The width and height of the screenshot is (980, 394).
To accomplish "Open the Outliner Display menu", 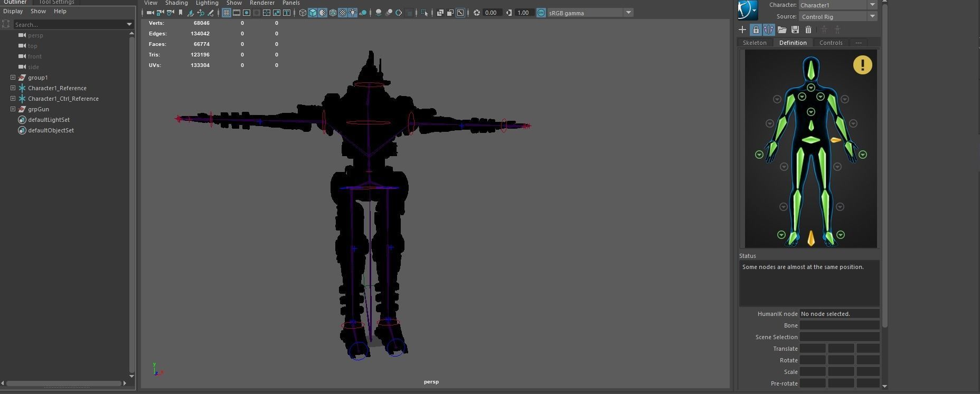I will (13, 11).
